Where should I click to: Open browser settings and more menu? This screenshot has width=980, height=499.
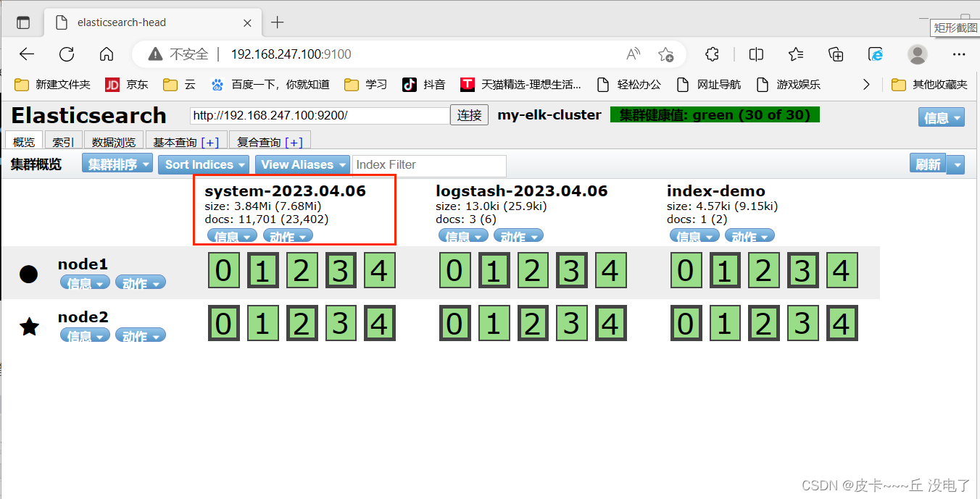click(x=959, y=54)
